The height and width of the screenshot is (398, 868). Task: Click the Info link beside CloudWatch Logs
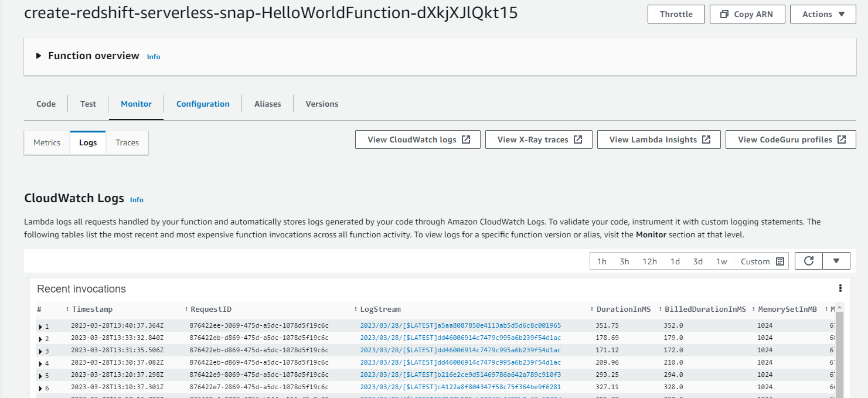[x=137, y=200]
